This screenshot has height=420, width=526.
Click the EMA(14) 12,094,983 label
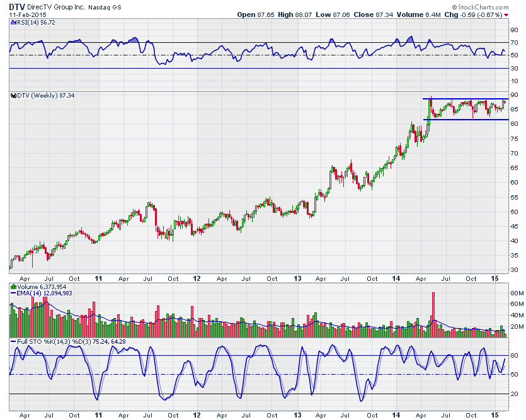pos(44,293)
